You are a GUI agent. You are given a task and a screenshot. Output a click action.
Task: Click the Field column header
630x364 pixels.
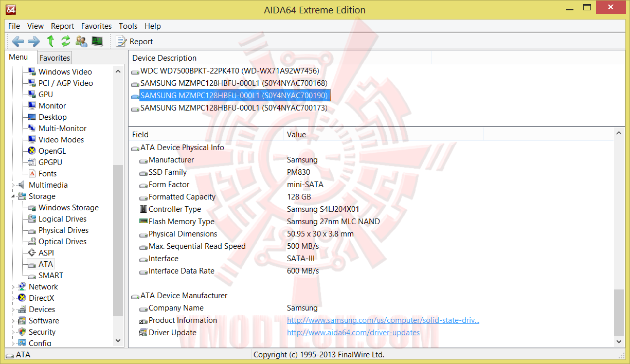pos(206,135)
